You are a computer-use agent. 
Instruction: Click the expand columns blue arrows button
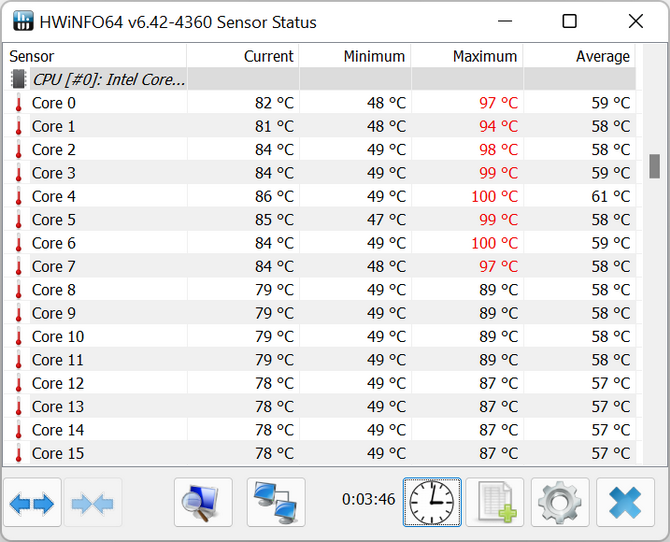pos(32,502)
